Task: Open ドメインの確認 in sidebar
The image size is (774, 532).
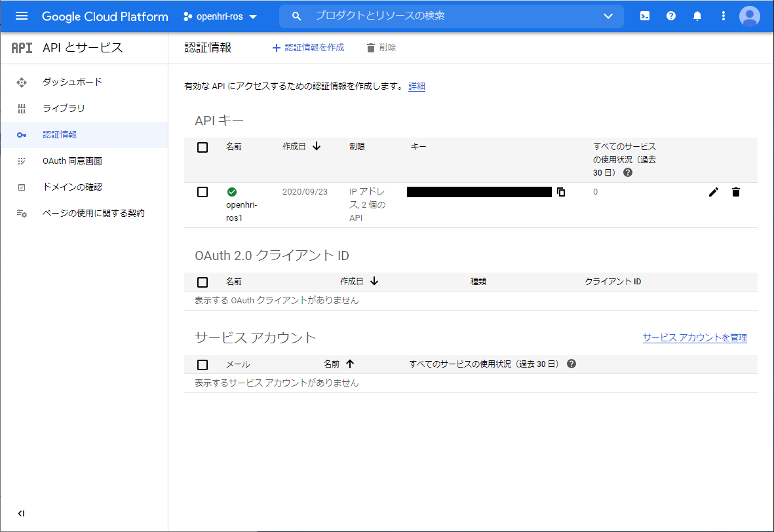Action: click(x=72, y=187)
